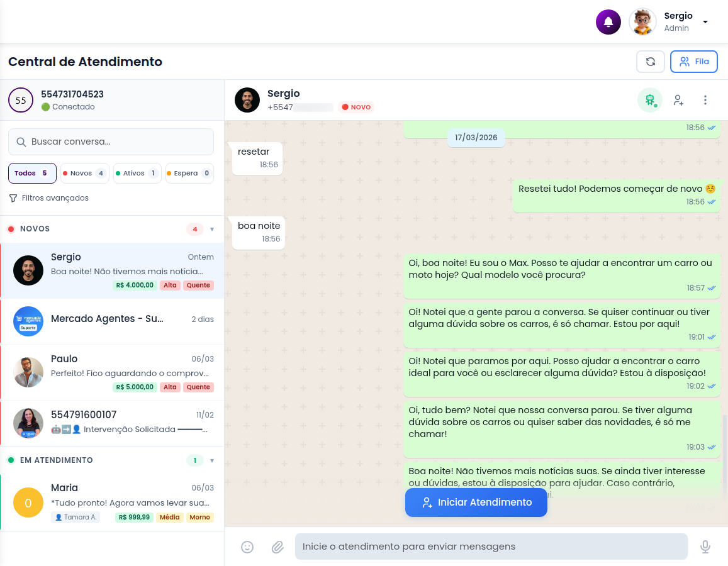Collapse the NOVOS section chevron
The image size is (728, 566).
[x=212, y=229]
